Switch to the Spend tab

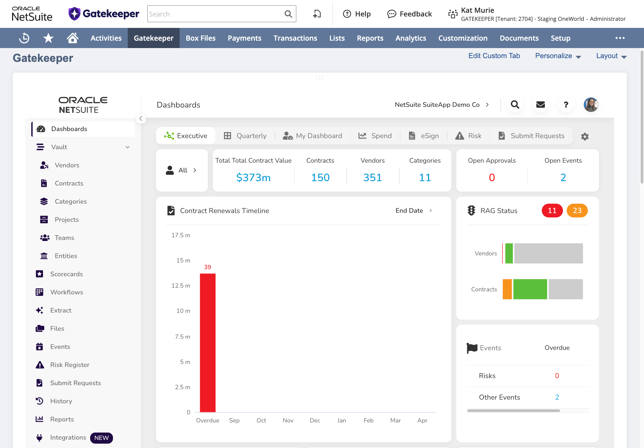tap(375, 136)
